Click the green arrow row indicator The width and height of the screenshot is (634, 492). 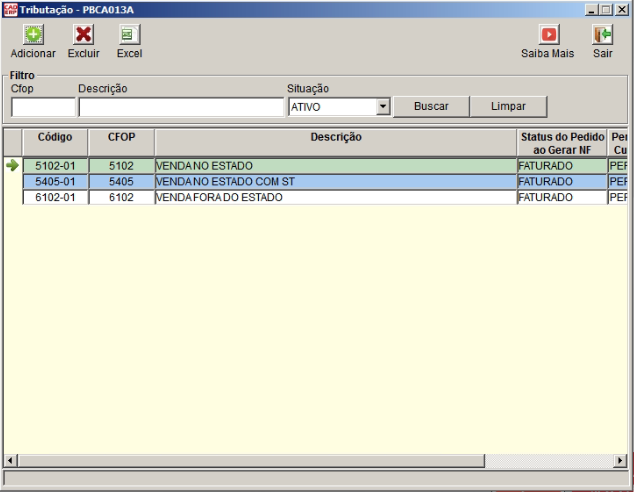point(13,165)
